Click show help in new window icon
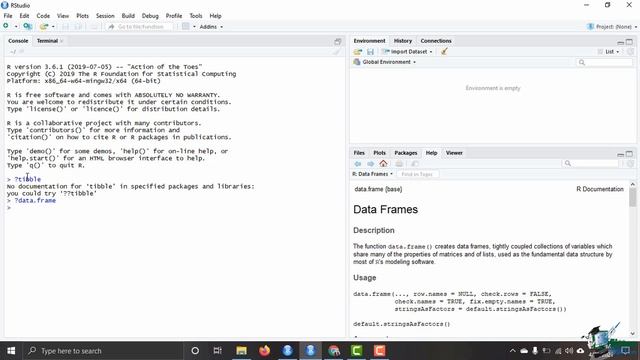Viewport: 640px width, 360px height. (415, 164)
